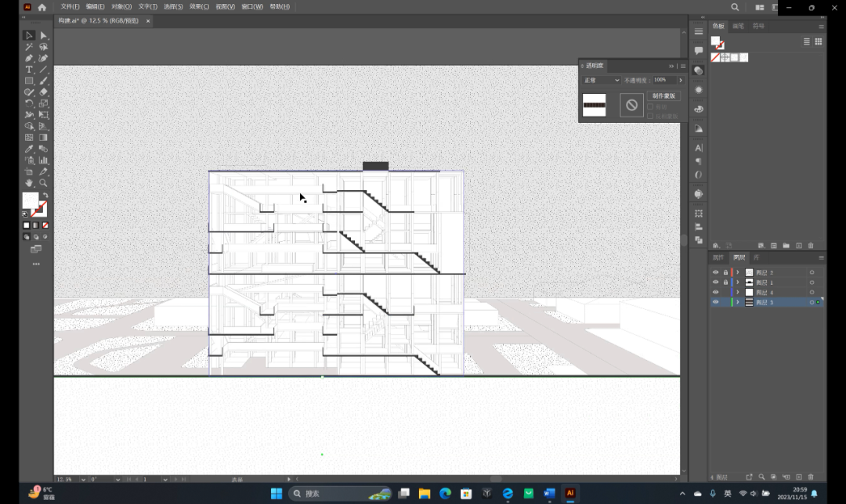
Task: Select the Rectangle tool
Action: click(29, 81)
